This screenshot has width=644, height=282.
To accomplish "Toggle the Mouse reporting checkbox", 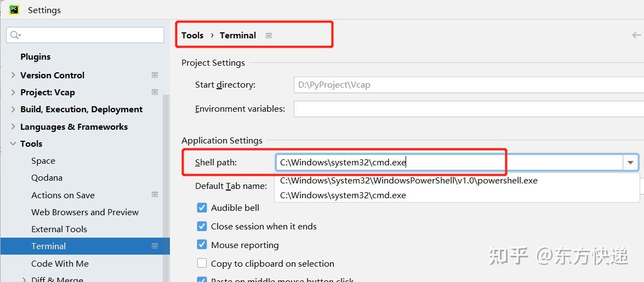I will [202, 245].
